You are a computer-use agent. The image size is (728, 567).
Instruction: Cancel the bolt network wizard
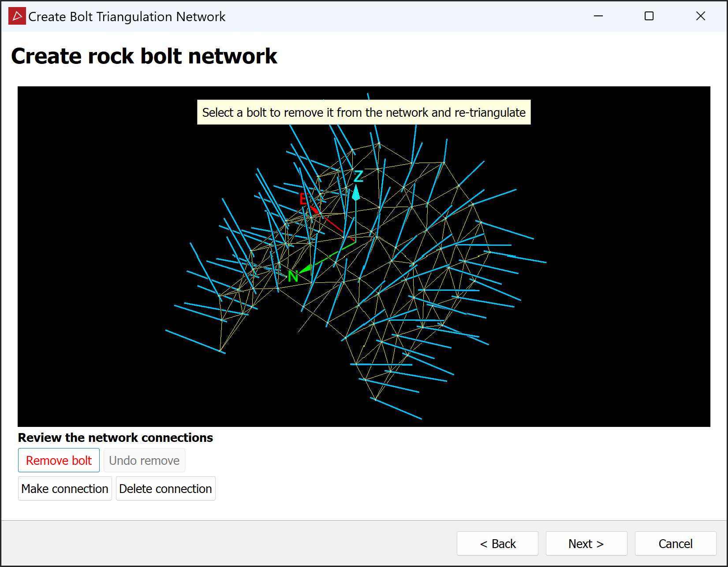pyautogui.click(x=675, y=544)
